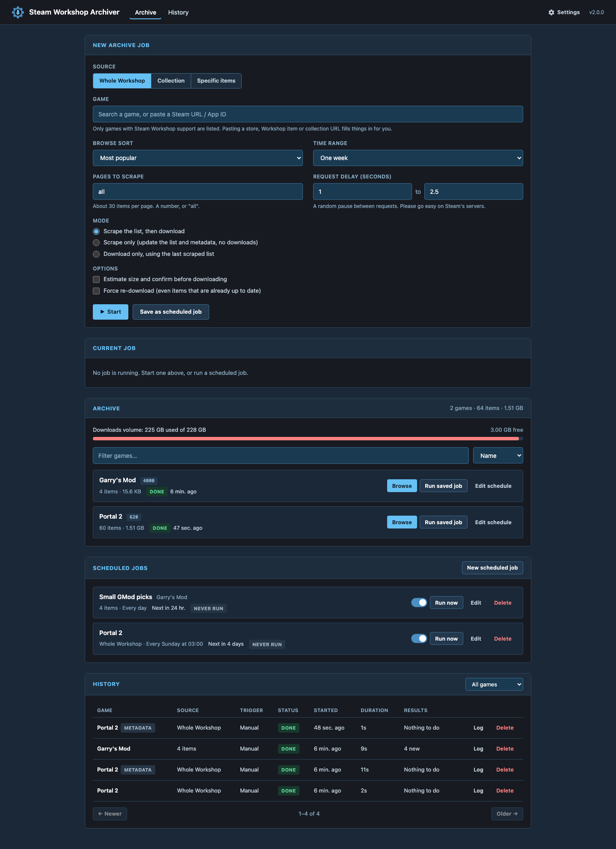
Task: Delete the history entry started 48 sec. ago
Action: [x=505, y=728]
